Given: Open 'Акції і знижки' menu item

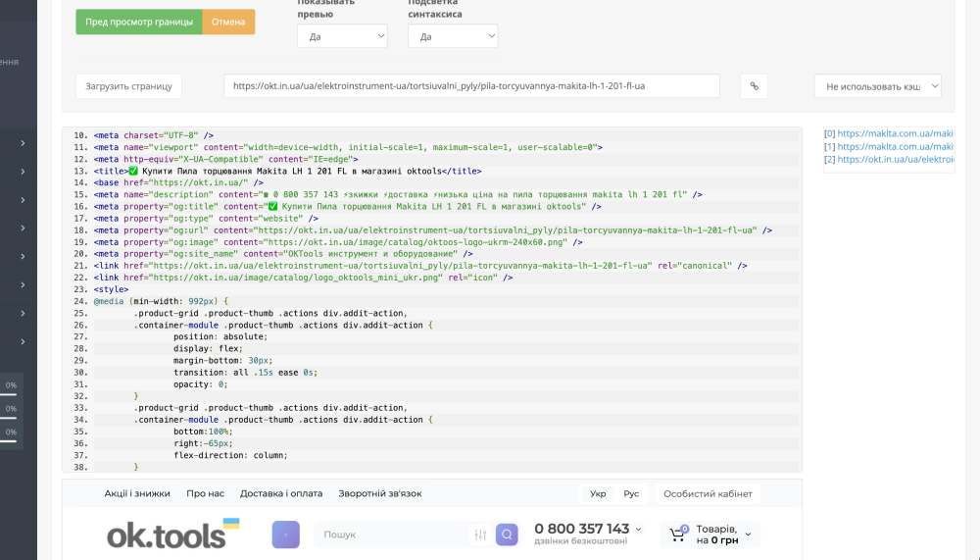Looking at the screenshot, I should pyautogui.click(x=137, y=493).
